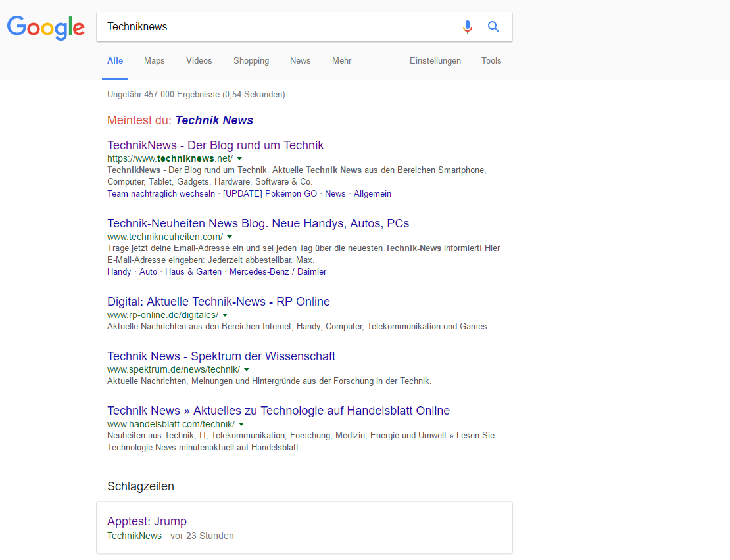Viewport: 730px width, 560px height.
Task: Switch to the Maps tab
Action: 154,61
